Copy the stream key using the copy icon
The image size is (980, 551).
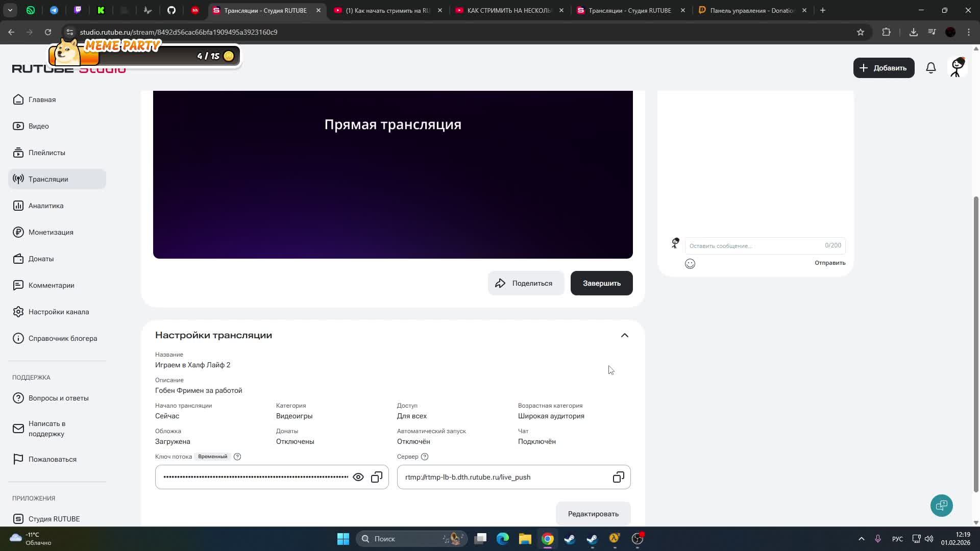pyautogui.click(x=377, y=477)
